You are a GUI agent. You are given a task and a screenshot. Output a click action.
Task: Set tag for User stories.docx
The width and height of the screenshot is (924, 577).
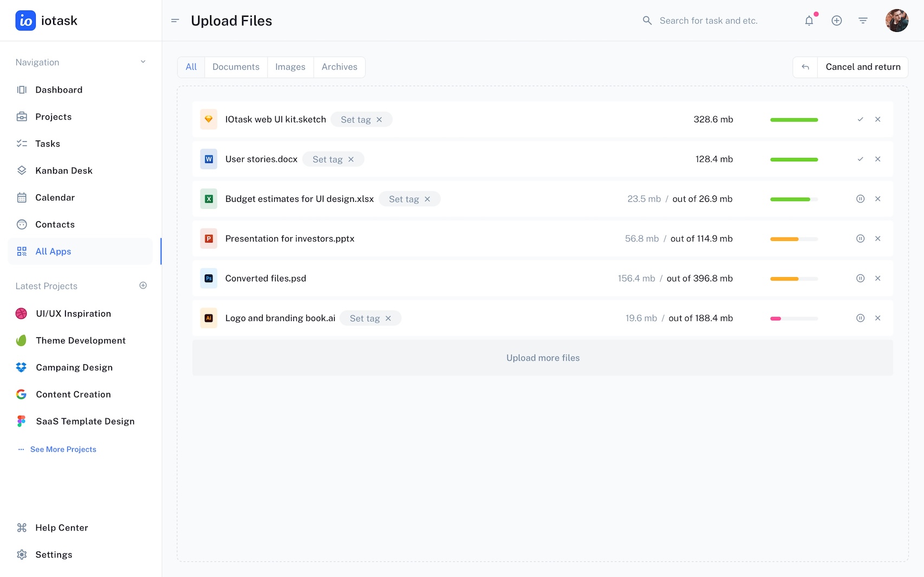(x=327, y=160)
